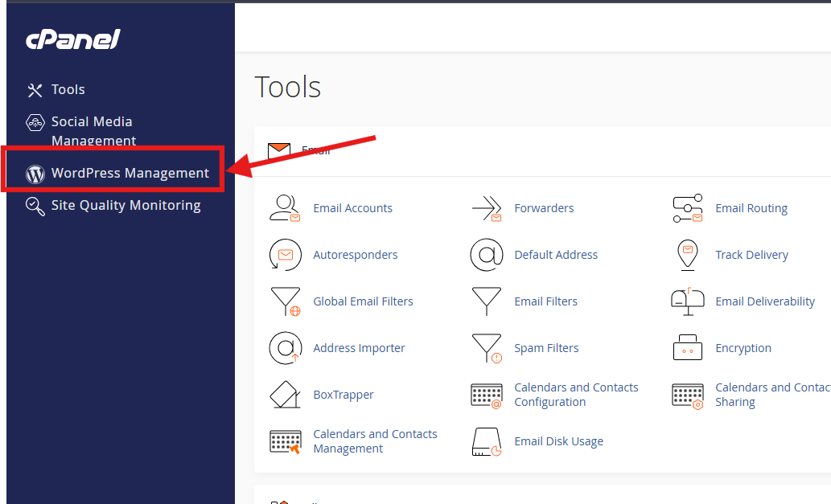Screen dimensions: 831x504
Task: Click the Email Routing icon
Action: click(687, 208)
